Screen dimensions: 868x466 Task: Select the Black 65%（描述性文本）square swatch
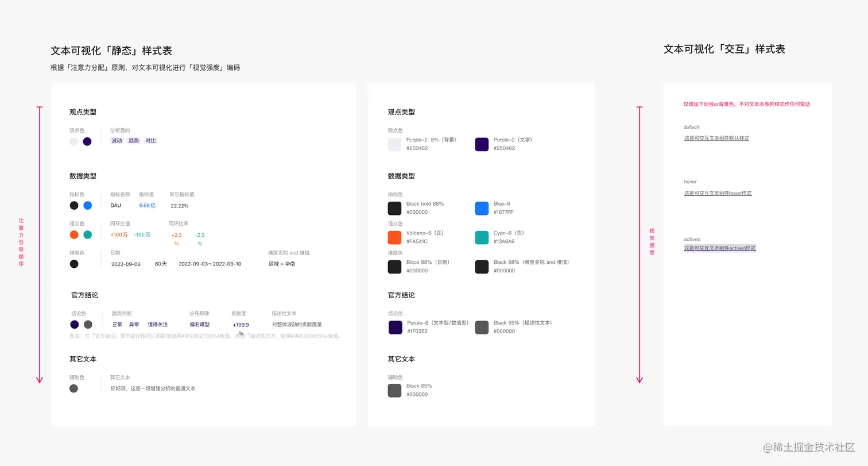click(482, 328)
